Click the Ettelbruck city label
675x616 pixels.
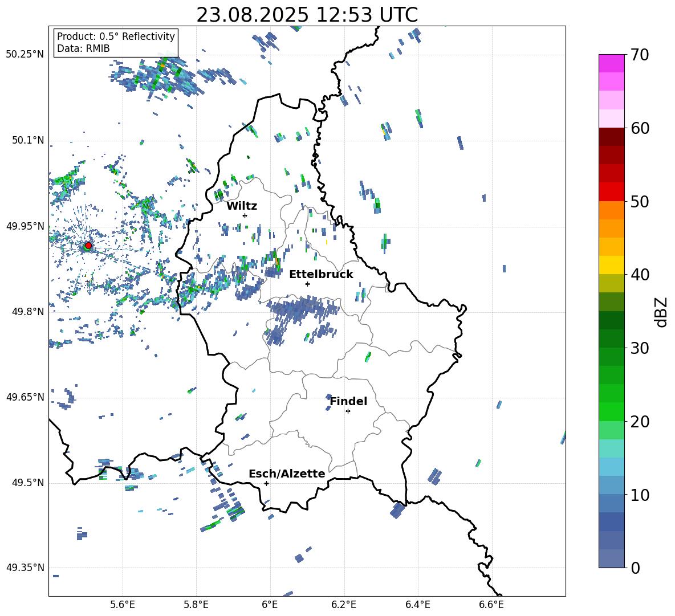[x=321, y=275]
